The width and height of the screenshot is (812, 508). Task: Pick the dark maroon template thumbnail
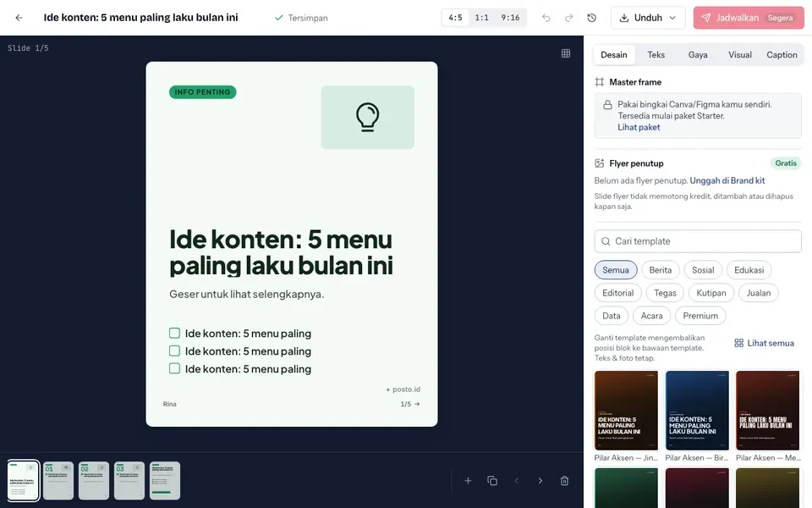click(x=697, y=488)
